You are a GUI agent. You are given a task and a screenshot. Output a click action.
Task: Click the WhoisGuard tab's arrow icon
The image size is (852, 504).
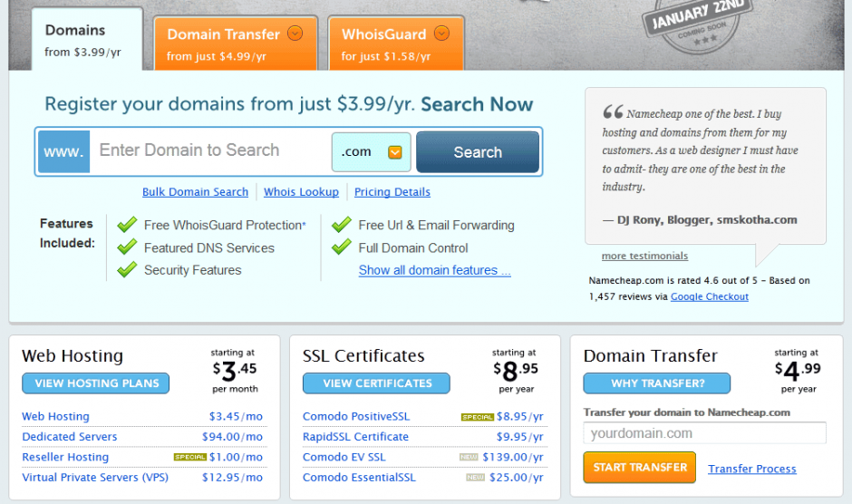pyautogui.click(x=441, y=34)
